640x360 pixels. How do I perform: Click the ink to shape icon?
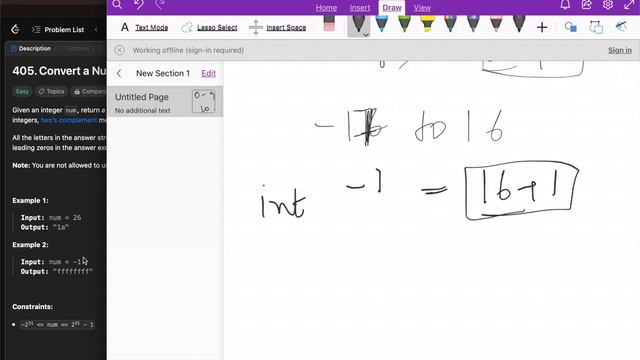tap(596, 27)
